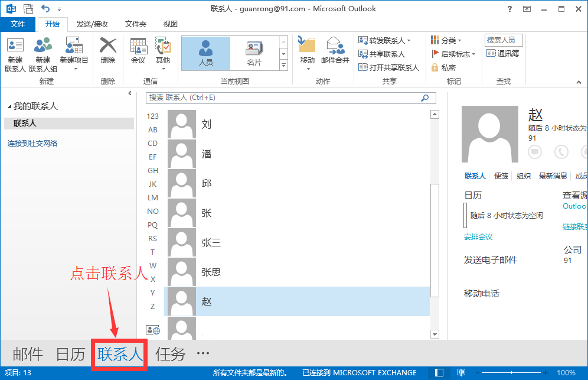This screenshot has width=588, height=380.
Task: Jump to the 123 index
Action: 153,116
